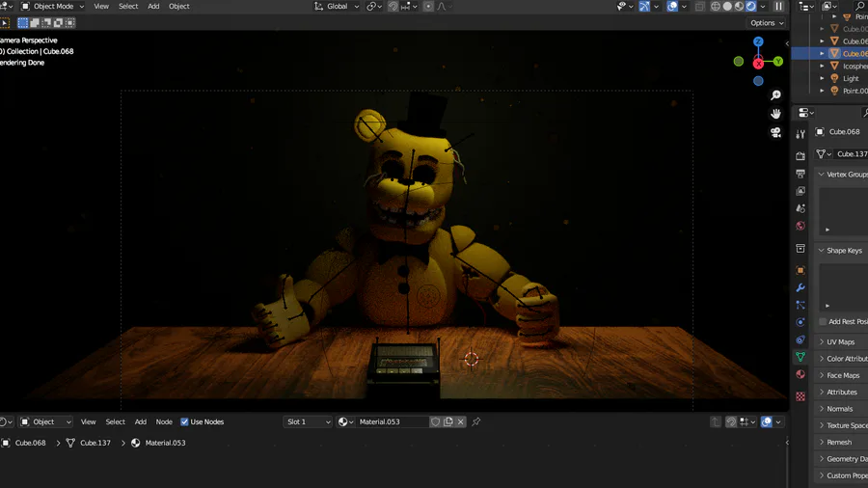The width and height of the screenshot is (868, 488).
Task: Open Global transform orientation dropdown
Action: (337, 6)
